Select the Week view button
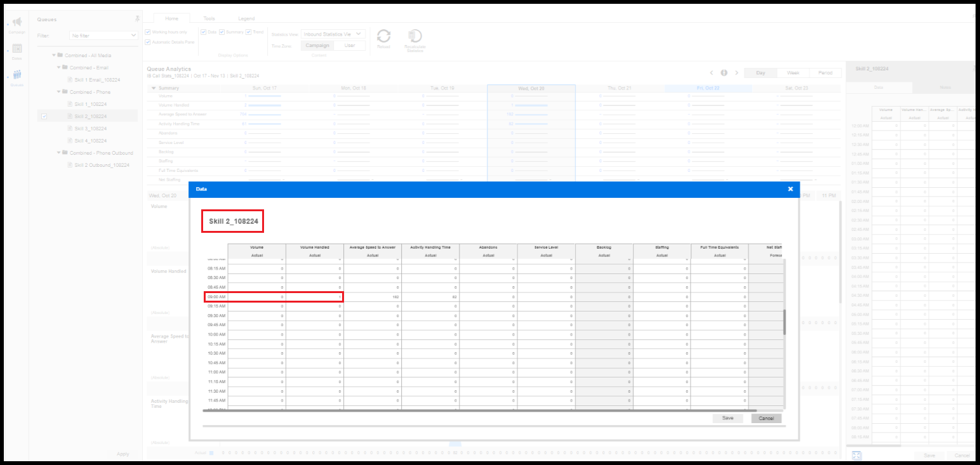The height and width of the screenshot is (465, 980). (x=793, y=73)
